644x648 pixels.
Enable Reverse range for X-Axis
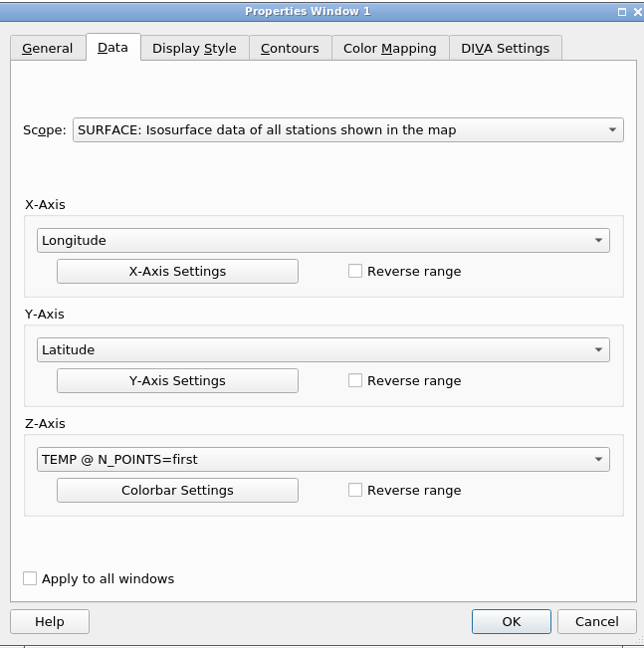pos(355,271)
